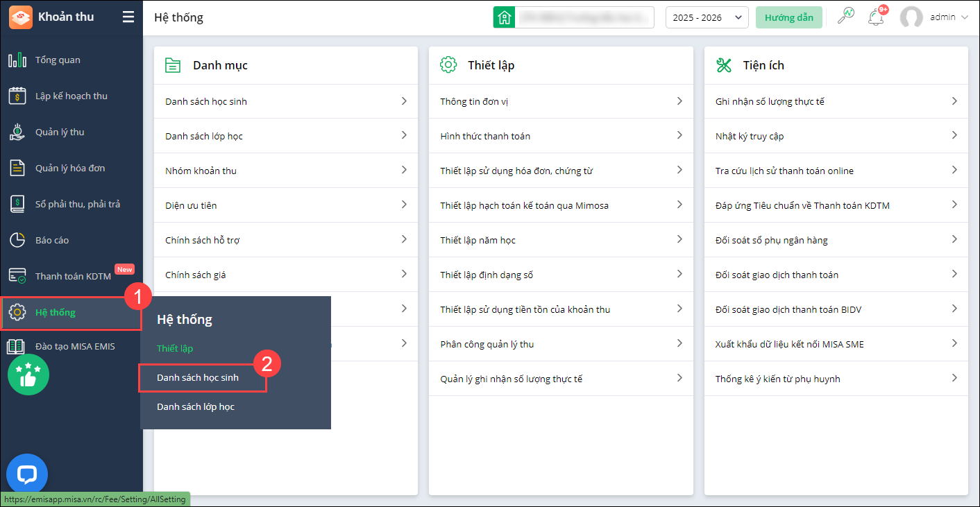
Task: Click the Tiện ích tools icon
Action: point(724,65)
